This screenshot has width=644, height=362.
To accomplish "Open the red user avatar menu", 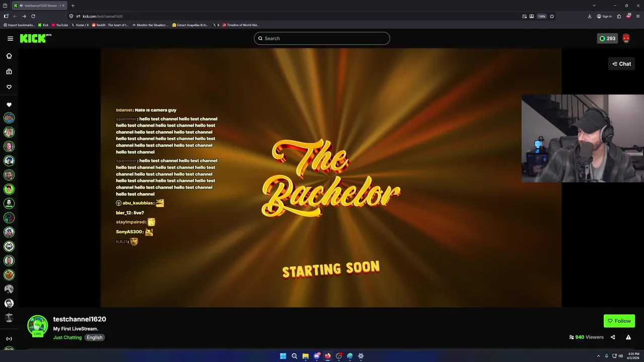I will pos(626,38).
